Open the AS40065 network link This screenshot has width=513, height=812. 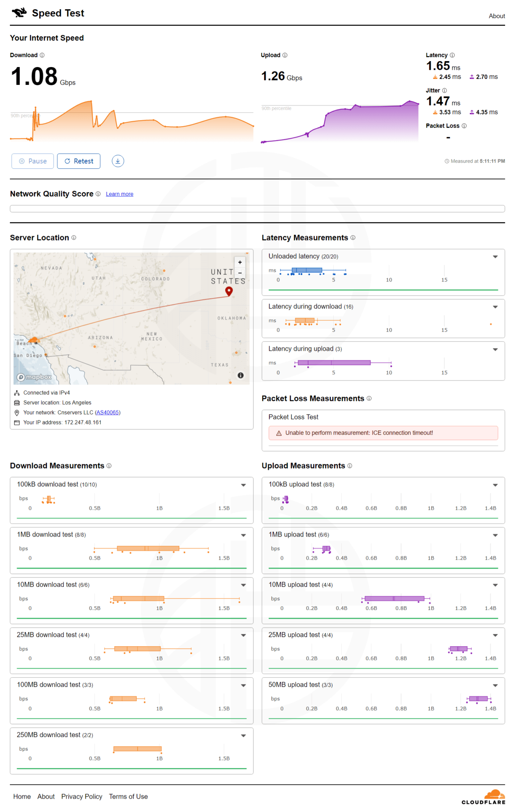[x=107, y=412]
